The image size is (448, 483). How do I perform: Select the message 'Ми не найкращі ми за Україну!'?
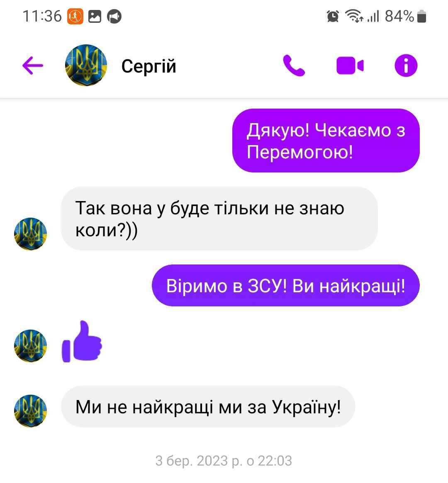pyautogui.click(x=208, y=407)
